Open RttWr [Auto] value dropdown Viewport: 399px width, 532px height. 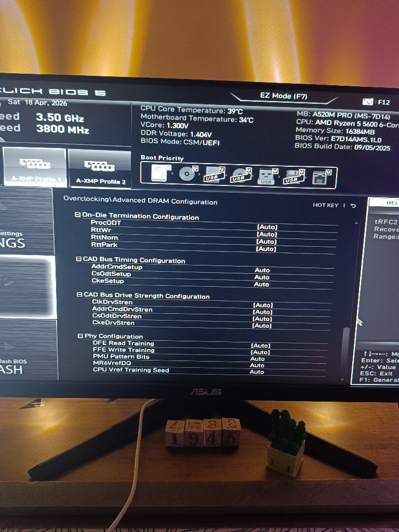tap(267, 234)
